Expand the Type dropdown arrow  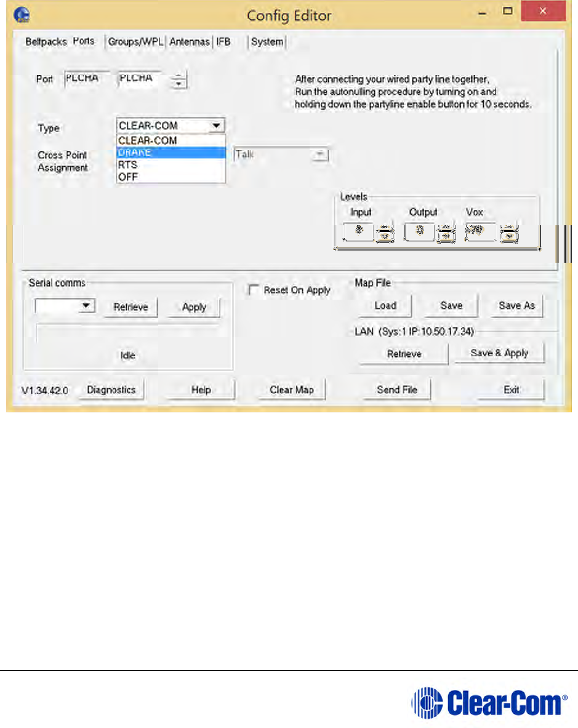point(216,126)
